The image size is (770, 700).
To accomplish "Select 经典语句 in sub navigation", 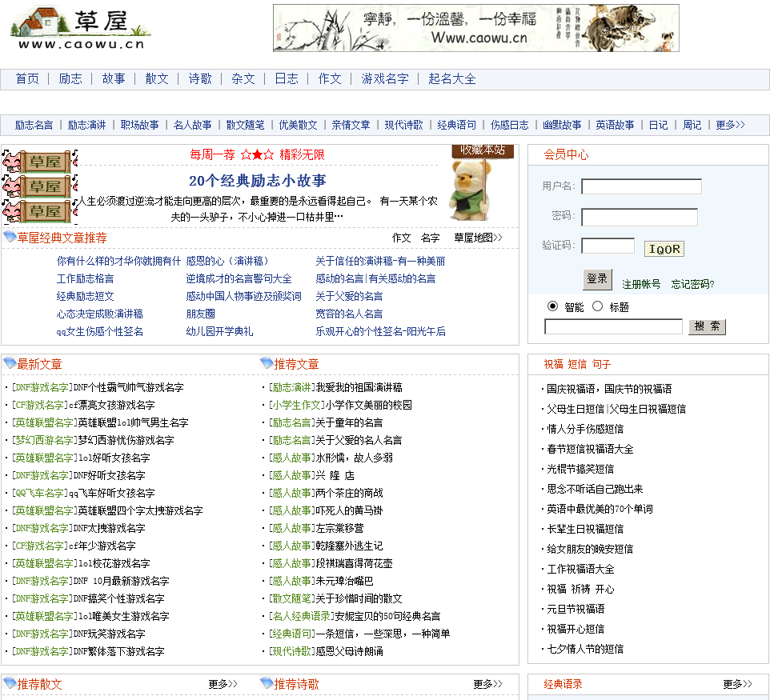I will point(457,125).
